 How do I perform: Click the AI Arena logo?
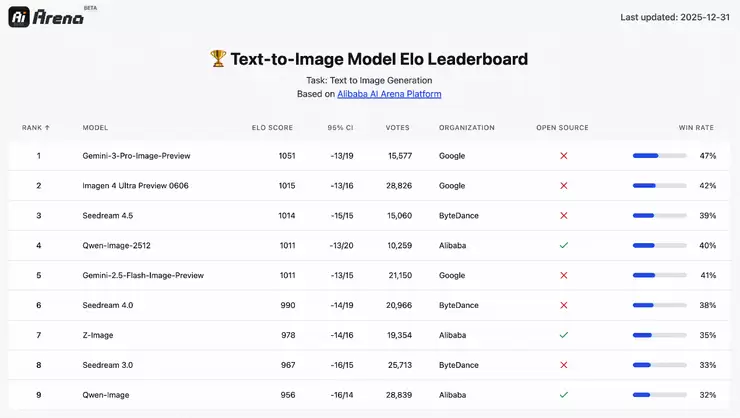pos(46,17)
